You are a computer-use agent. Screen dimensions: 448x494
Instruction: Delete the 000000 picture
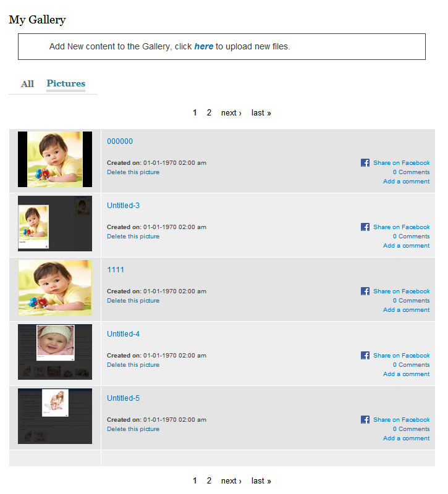pyautogui.click(x=133, y=172)
